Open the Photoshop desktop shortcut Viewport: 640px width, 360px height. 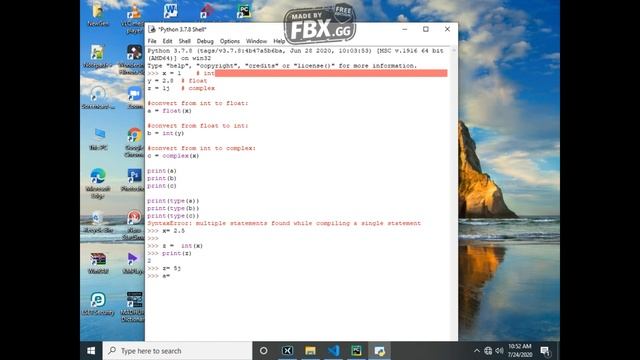click(133, 180)
